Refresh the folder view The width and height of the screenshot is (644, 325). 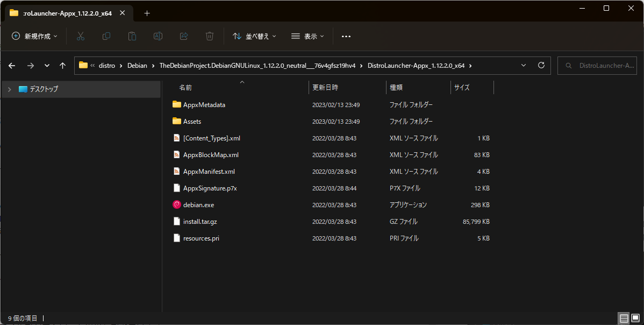[x=541, y=65]
